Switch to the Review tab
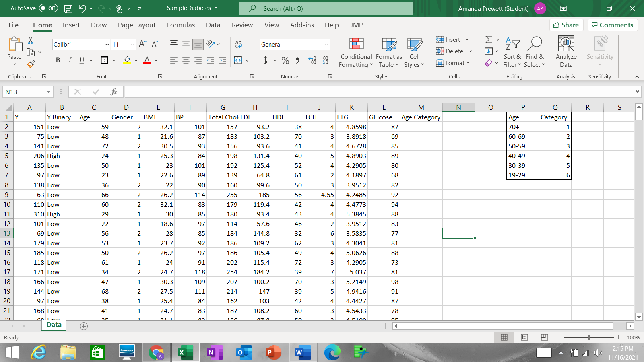644x362 pixels. [242, 25]
